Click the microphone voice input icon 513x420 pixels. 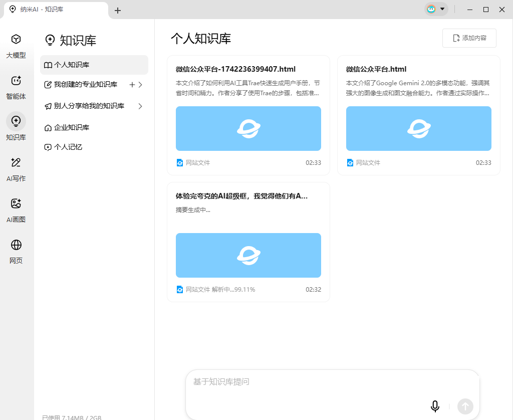tap(435, 406)
